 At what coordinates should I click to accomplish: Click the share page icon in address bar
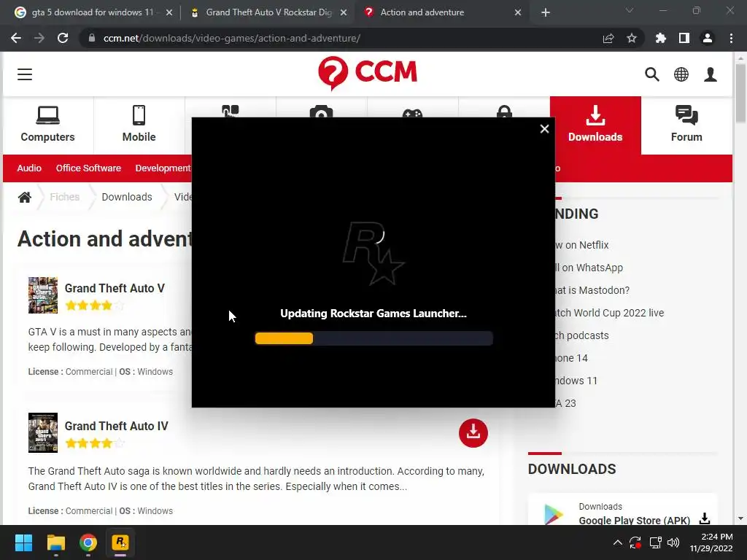point(608,38)
